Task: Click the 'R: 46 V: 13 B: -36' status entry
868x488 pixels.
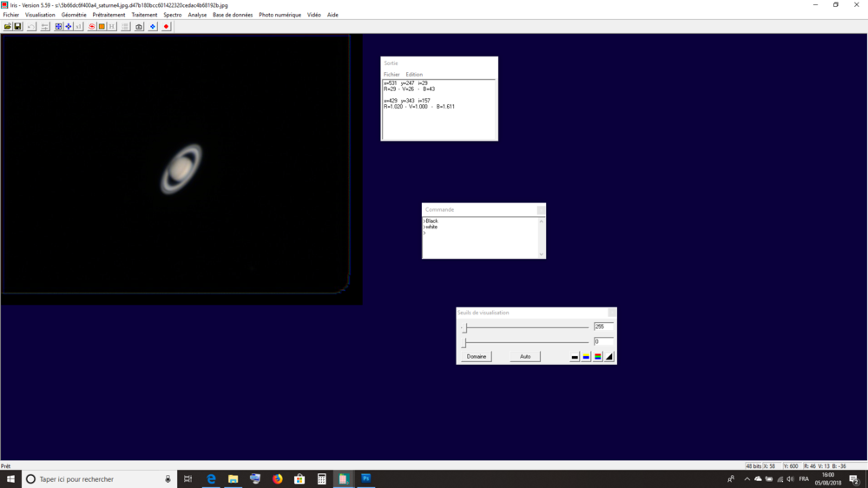Action: 826,466
